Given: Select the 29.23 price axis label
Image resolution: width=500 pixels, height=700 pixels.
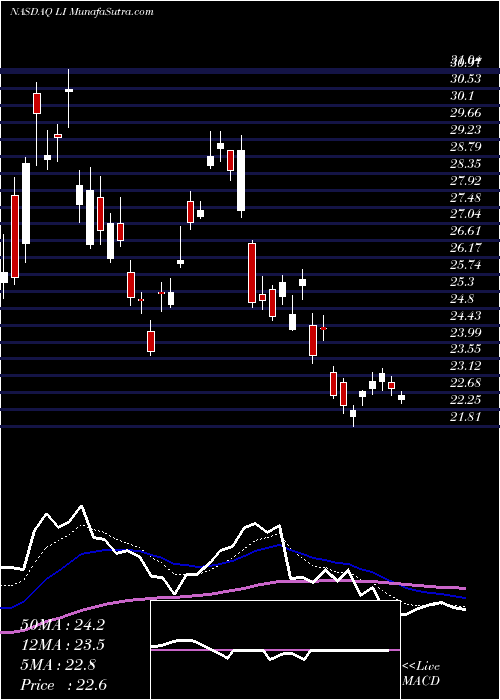Looking at the screenshot, I should [466, 130].
